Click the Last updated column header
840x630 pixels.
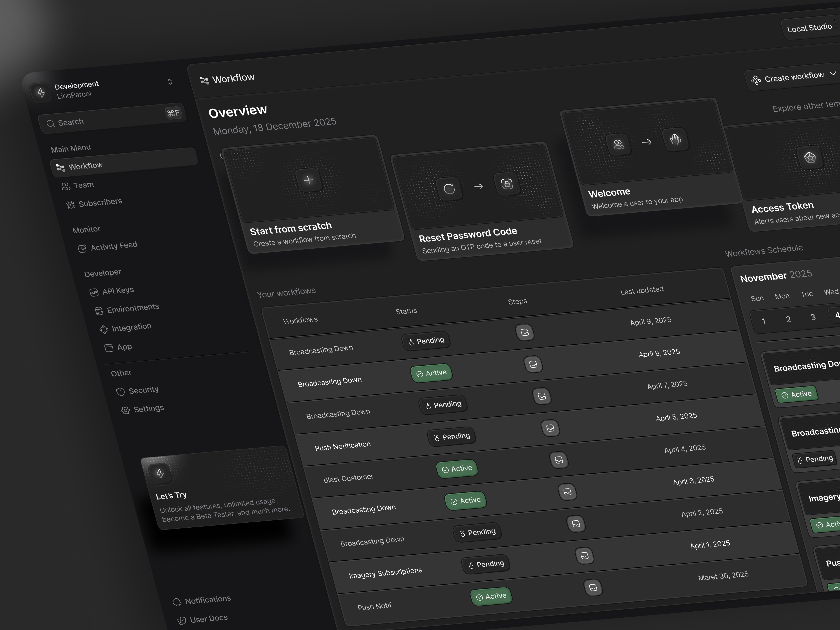tap(642, 291)
